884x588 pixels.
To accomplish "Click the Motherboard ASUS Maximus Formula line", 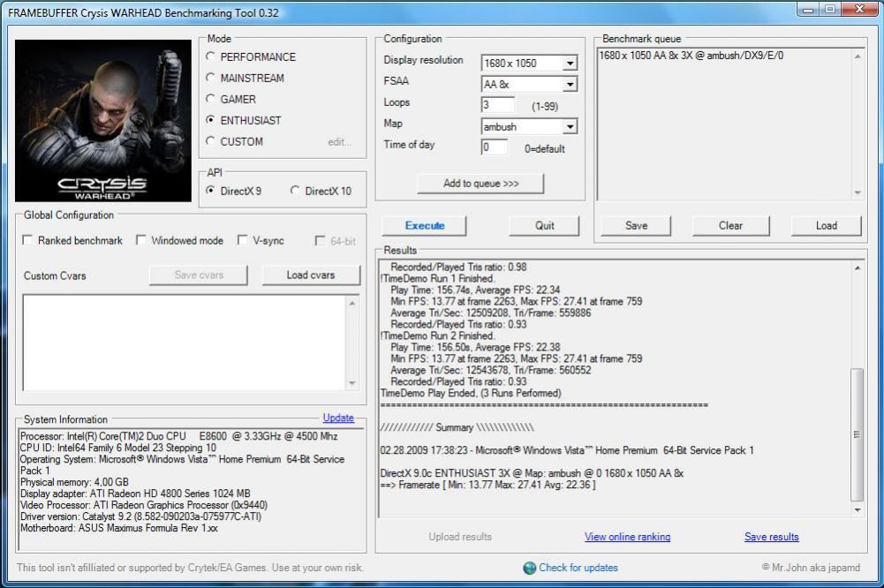I will pyautogui.click(x=119, y=528).
